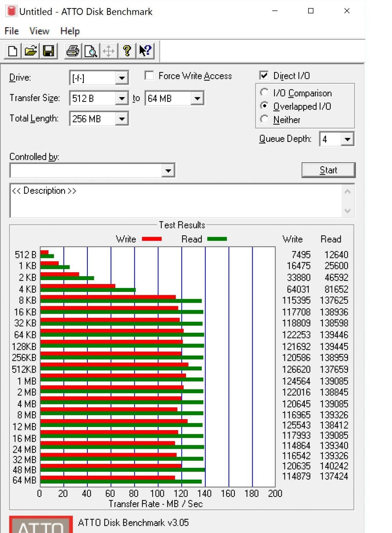Click the red Write legend swatch
392x533 pixels.
(152, 239)
